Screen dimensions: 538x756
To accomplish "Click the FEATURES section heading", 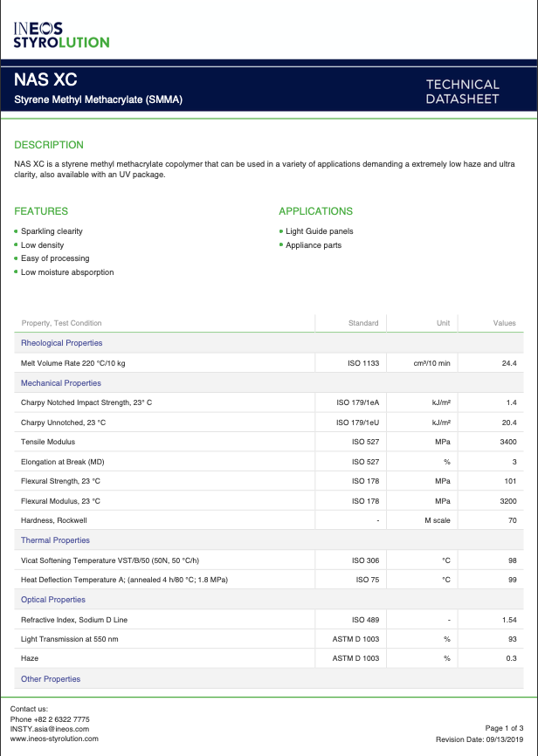I will pyautogui.click(x=41, y=211).
